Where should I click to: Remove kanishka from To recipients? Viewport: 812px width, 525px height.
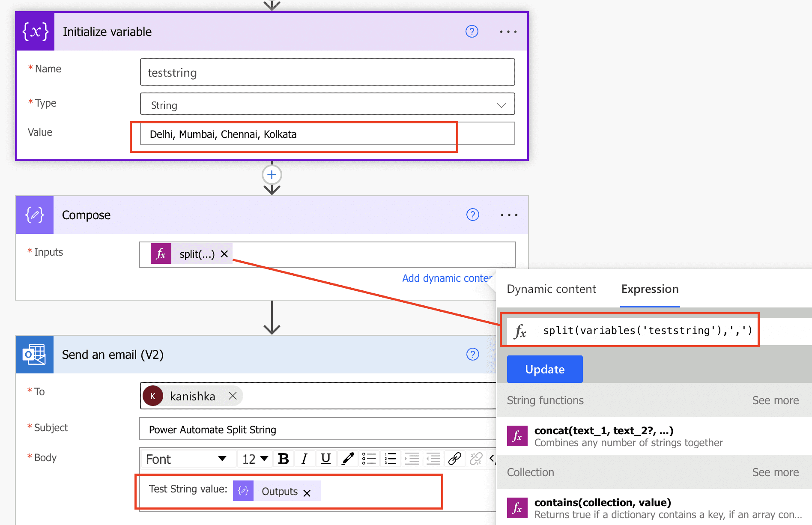pyautogui.click(x=233, y=396)
